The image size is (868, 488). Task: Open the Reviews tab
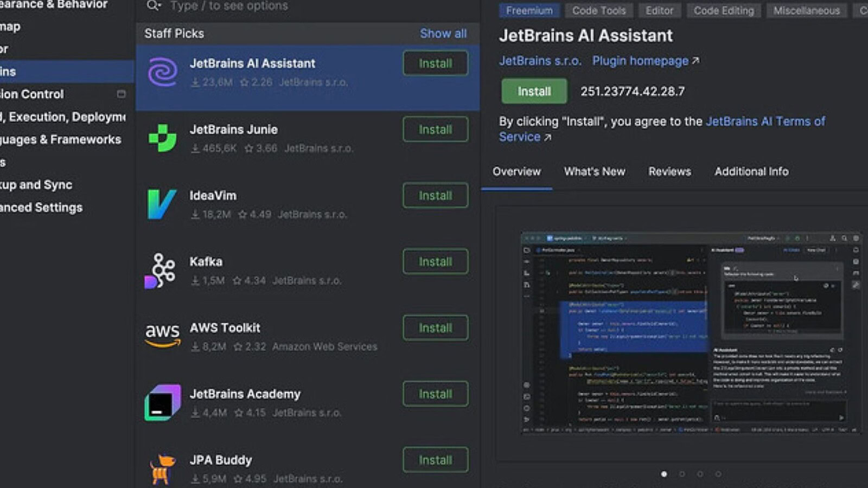tap(669, 171)
